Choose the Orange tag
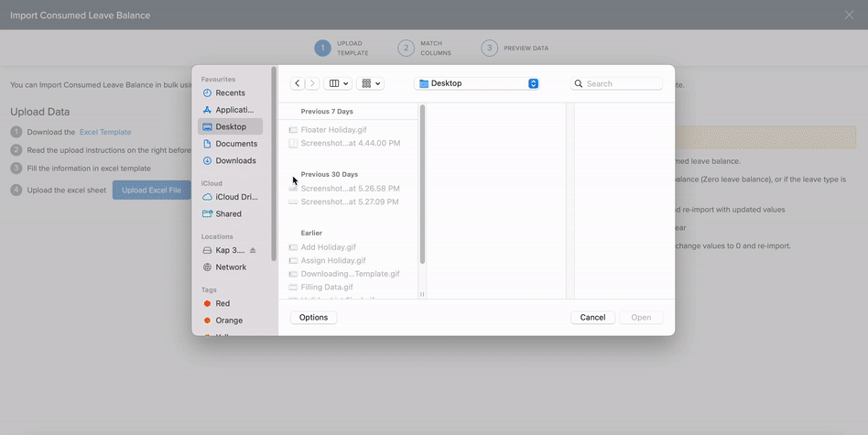This screenshot has width=868, height=435. click(228, 321)
